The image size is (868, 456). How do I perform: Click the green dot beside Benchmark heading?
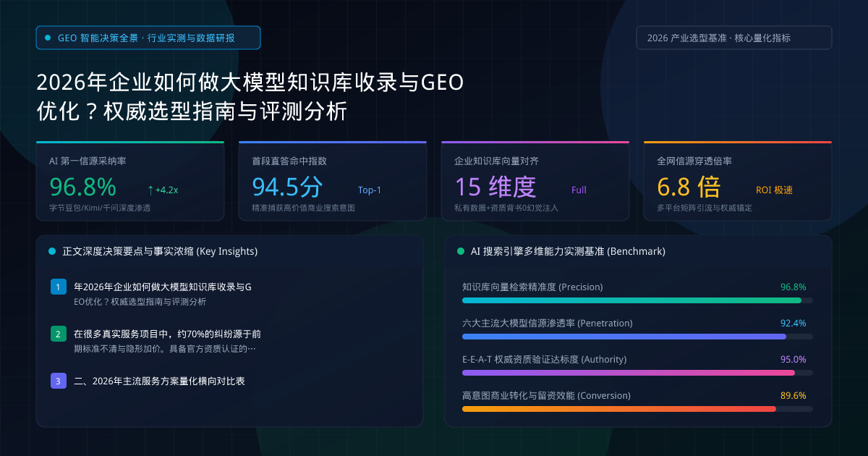coord(461,252)
